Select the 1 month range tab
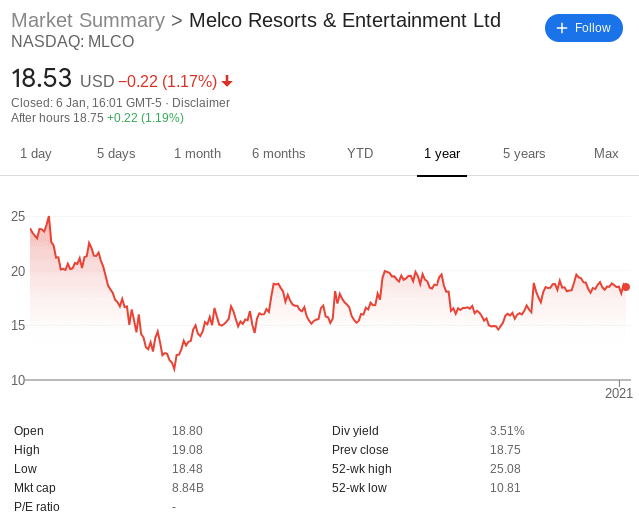This screenshot has width=639, height=523. point(198,154)
